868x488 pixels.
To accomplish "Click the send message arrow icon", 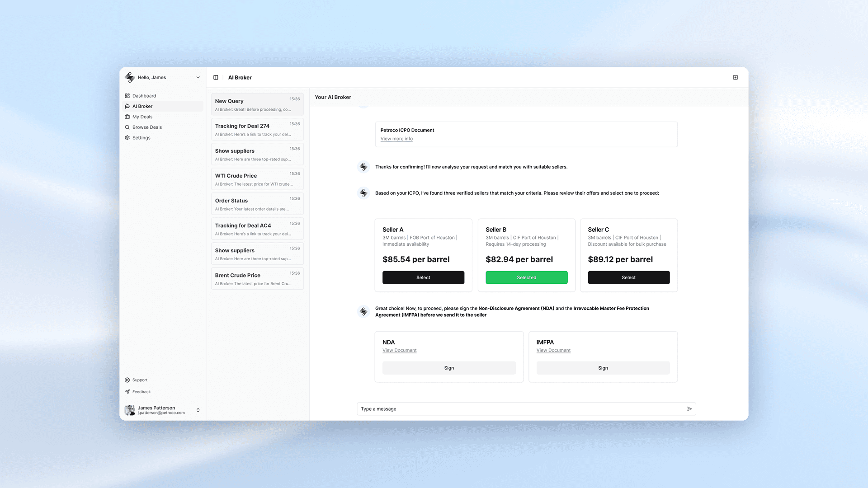I will click(x=689, y=409).
